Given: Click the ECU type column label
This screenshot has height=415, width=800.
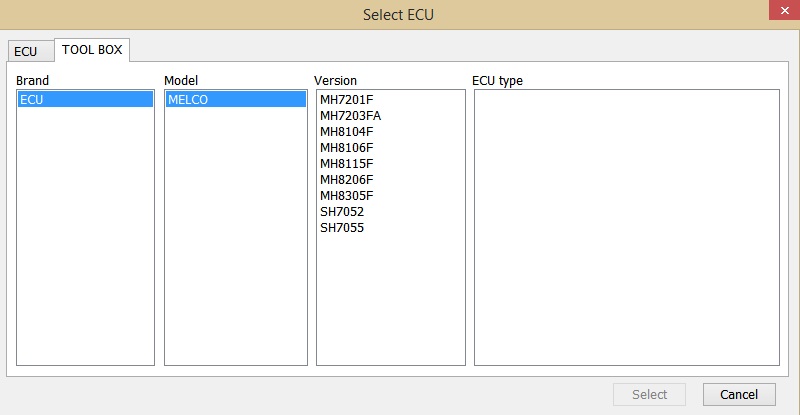Looking at the screenshot, I should [497, 80].
